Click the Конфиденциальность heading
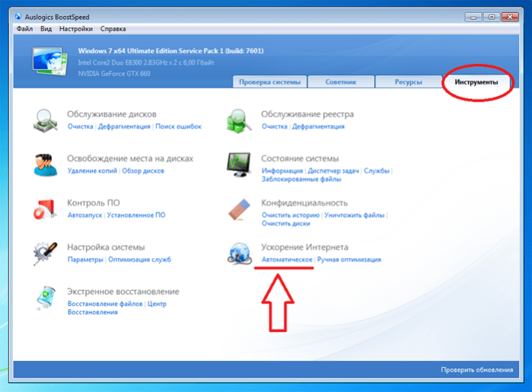 [304, 202]
